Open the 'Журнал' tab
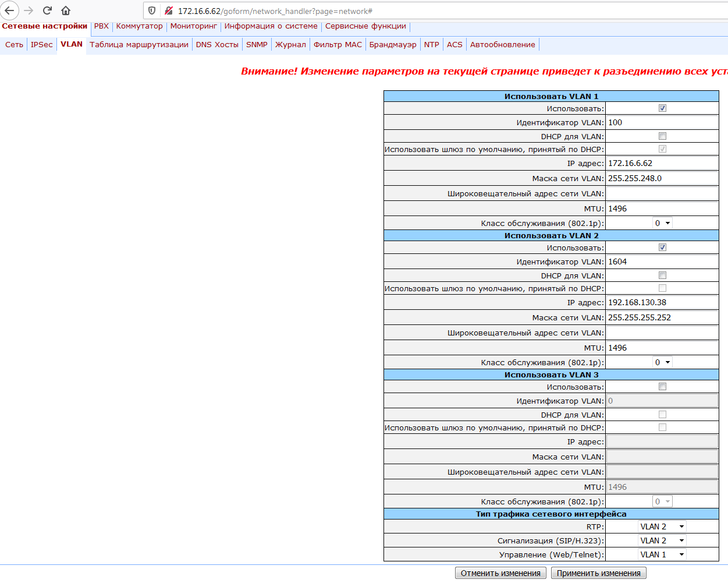 (290, 45)
